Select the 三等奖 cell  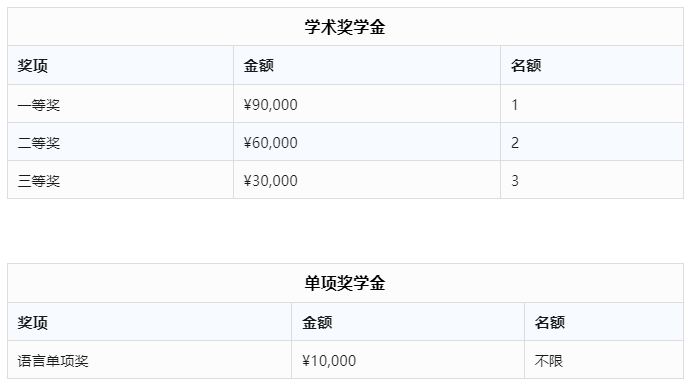tap(120, 180)
